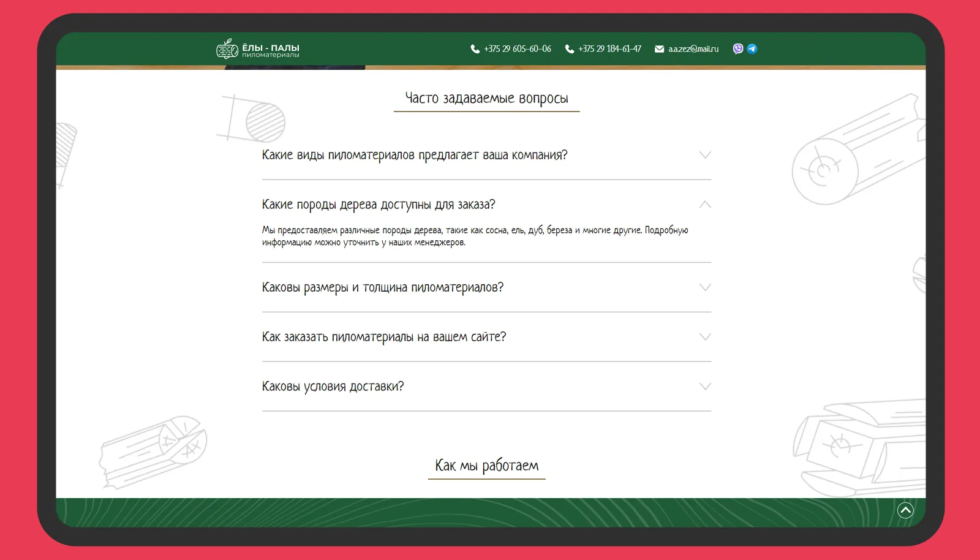Open question 'Каковы условия доставки?'
Screen dimensions: 980x560
click(333, 387)
